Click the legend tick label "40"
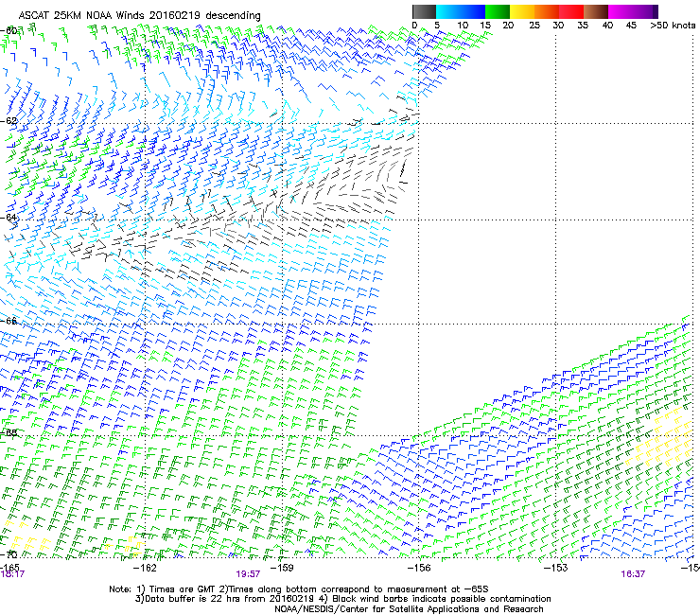The height and width of the screenshot is (615, 700). point(607,26)
